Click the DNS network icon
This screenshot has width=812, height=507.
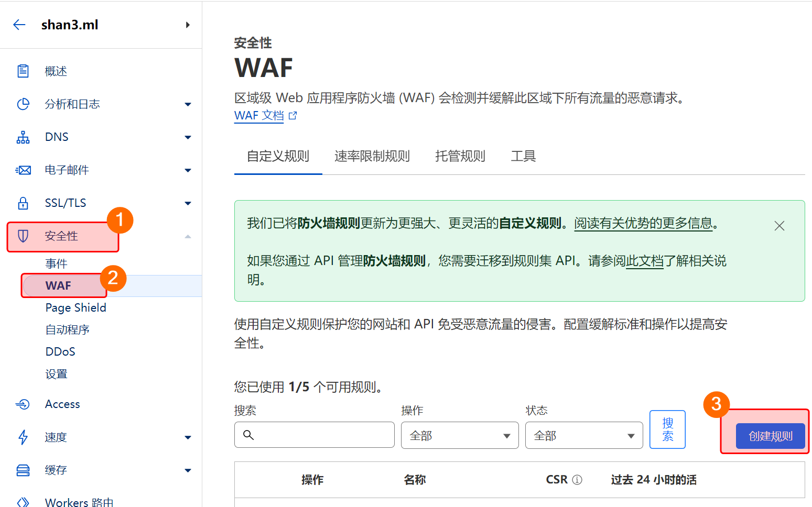click(x=23, y=137)
